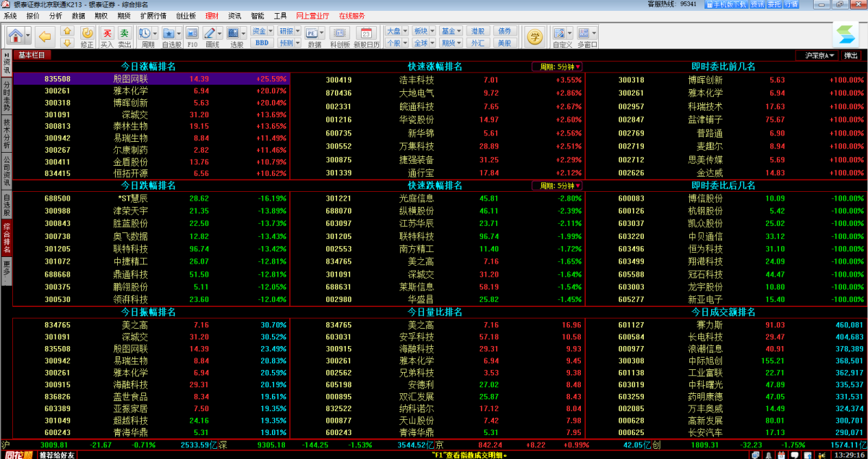The image size is (868, 459).
Task: Select the 自选股 side tab
Action: pos(7,205)
